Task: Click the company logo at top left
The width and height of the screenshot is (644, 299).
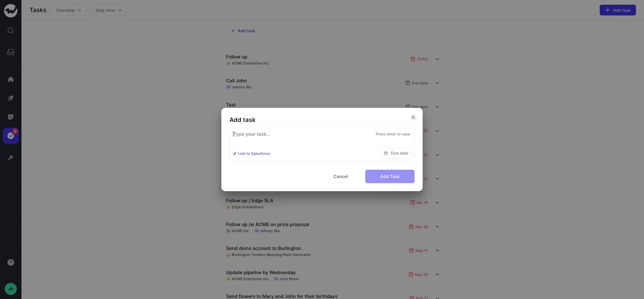Action: tap(11, 10)
